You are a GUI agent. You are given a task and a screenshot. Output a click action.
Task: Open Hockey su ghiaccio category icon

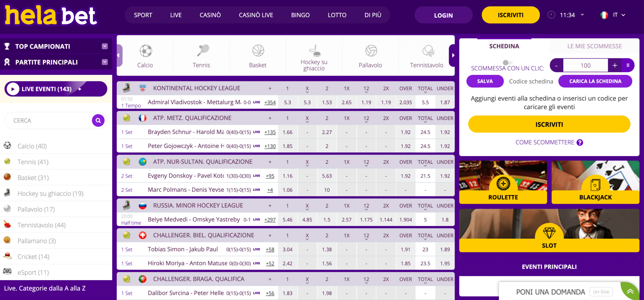click(x=314, y=50)
